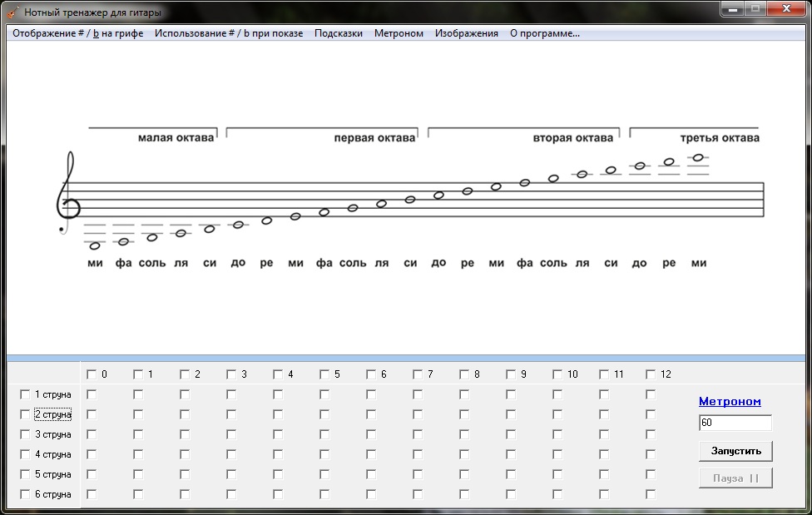Enable the 3 струна checkbox
Viewport: 812px width, 515px height.
pyautogui.click(x=24, y=434)
